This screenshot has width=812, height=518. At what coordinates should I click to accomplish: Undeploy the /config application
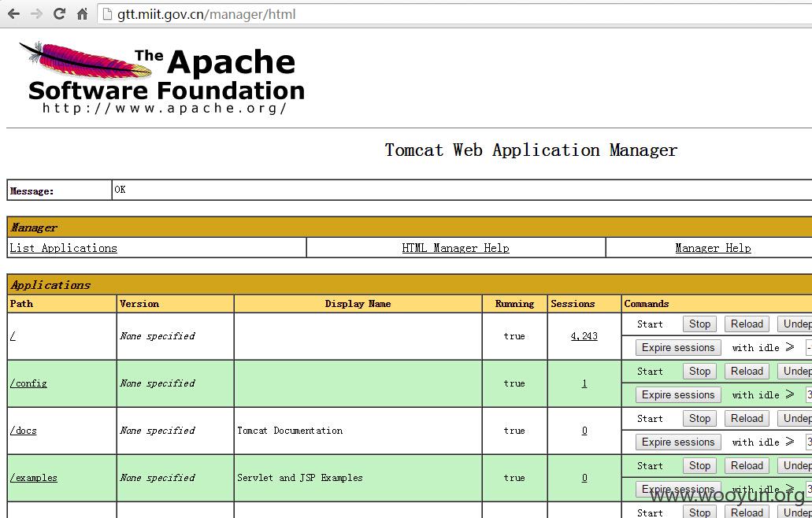click(x=795, y=371)
